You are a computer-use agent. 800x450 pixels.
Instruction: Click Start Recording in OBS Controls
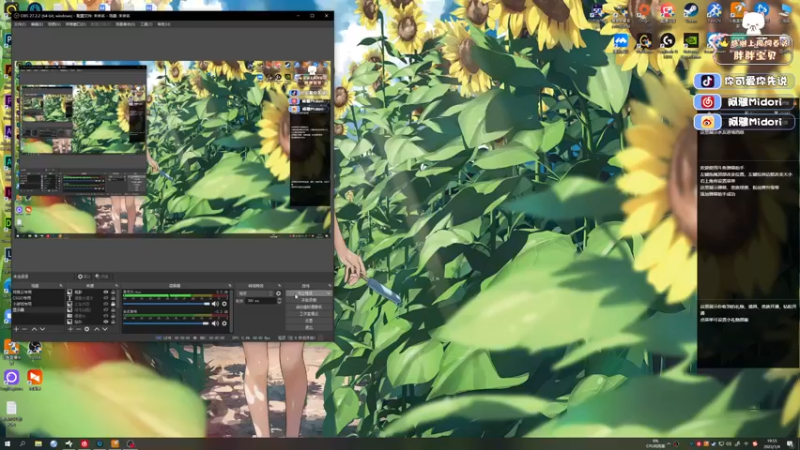[309, 301]
